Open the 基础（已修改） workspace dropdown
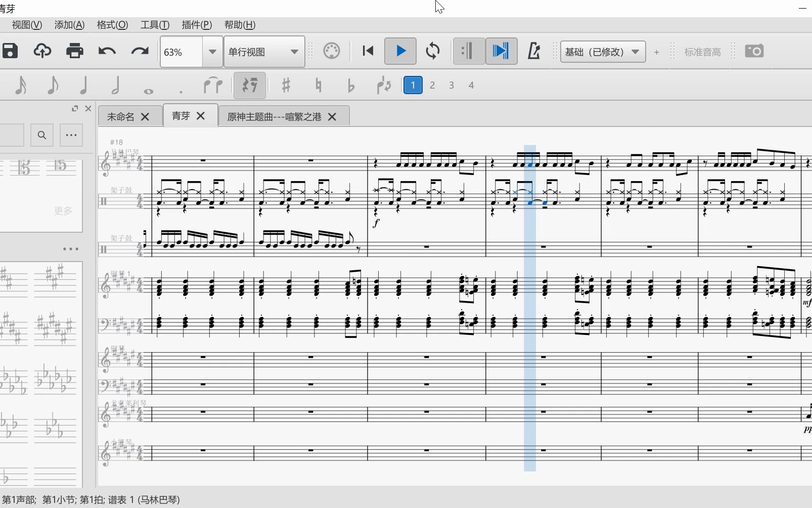 click(603, 52)
